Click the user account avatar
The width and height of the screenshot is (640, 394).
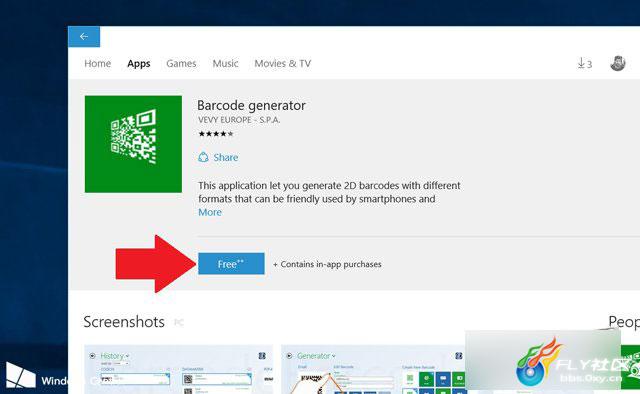[x=618, y=63]
